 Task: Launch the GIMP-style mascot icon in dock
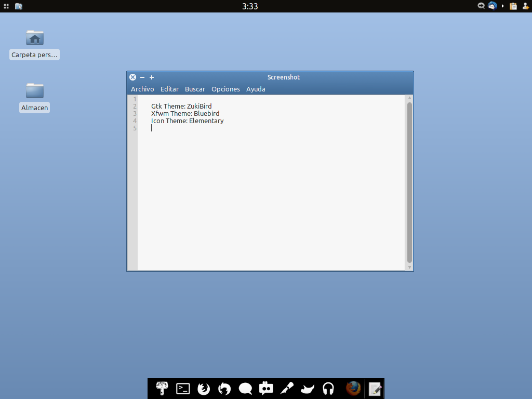tap(308, 389)
